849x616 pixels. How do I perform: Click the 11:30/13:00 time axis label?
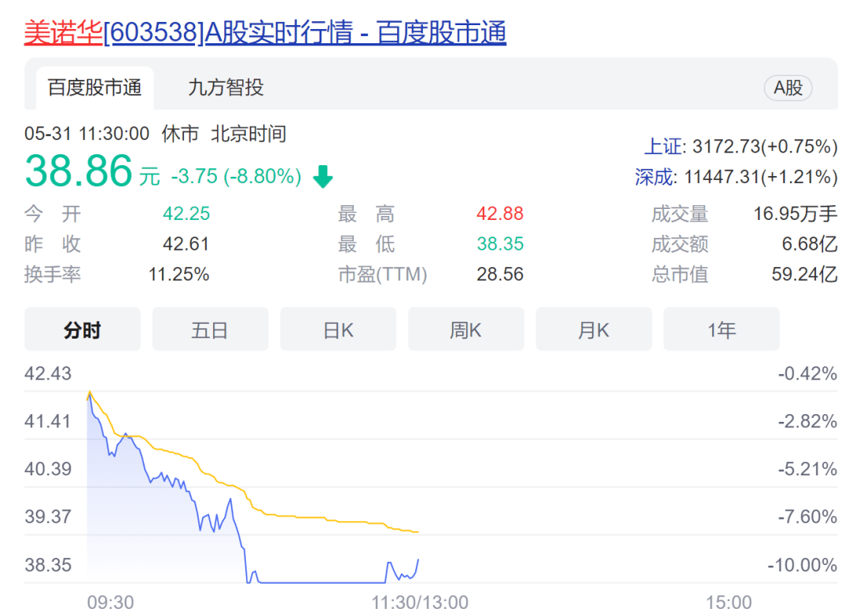click(x=420, y=603)
